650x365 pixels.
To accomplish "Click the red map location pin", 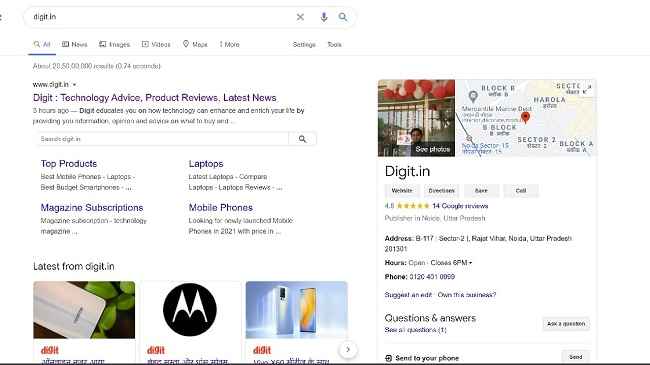I will tap(525, 117).
